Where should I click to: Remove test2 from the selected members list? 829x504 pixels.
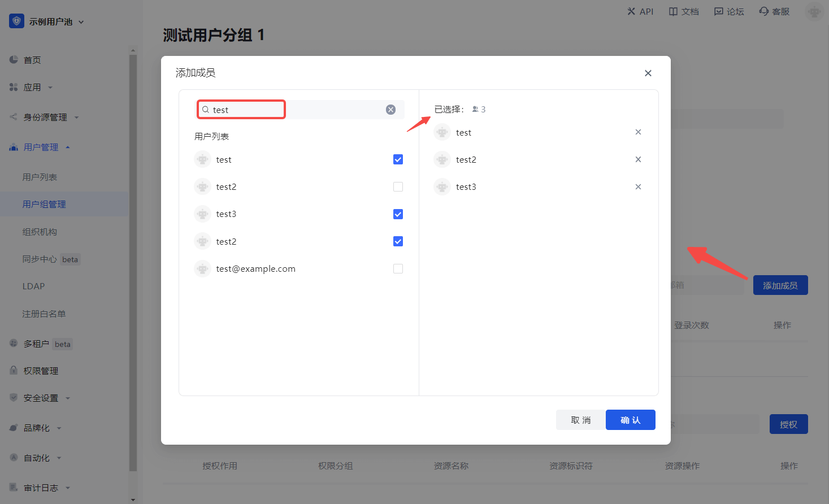click(638, 159)
